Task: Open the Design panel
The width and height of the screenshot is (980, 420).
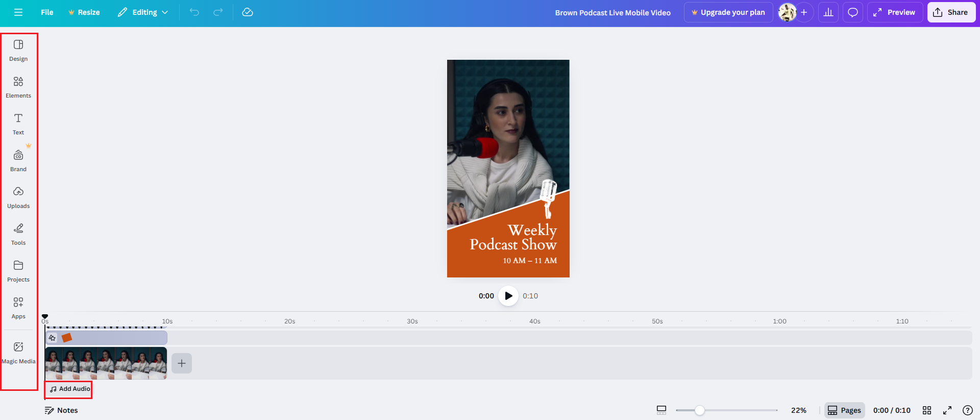Action: coord(18,51)
